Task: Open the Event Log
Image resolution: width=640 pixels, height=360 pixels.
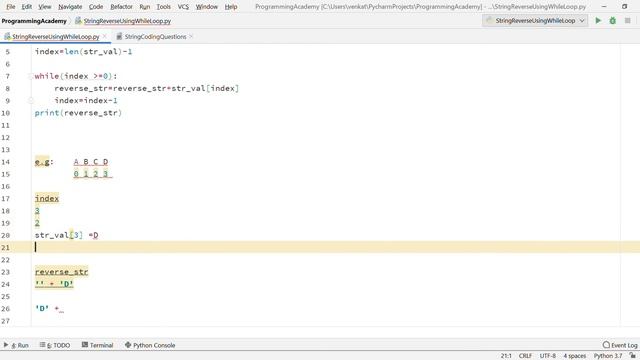Action: click(620, 345)
